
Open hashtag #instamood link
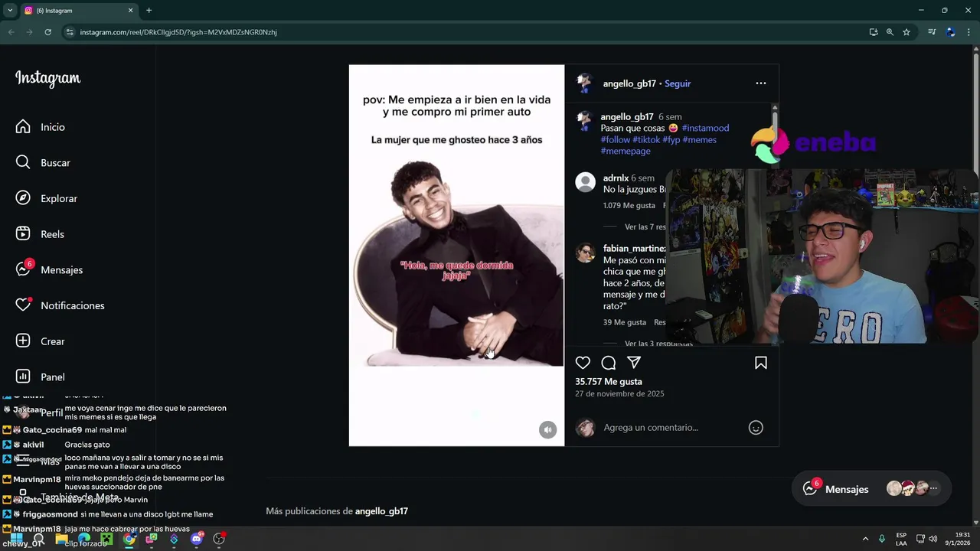click(x=705, y=129)
